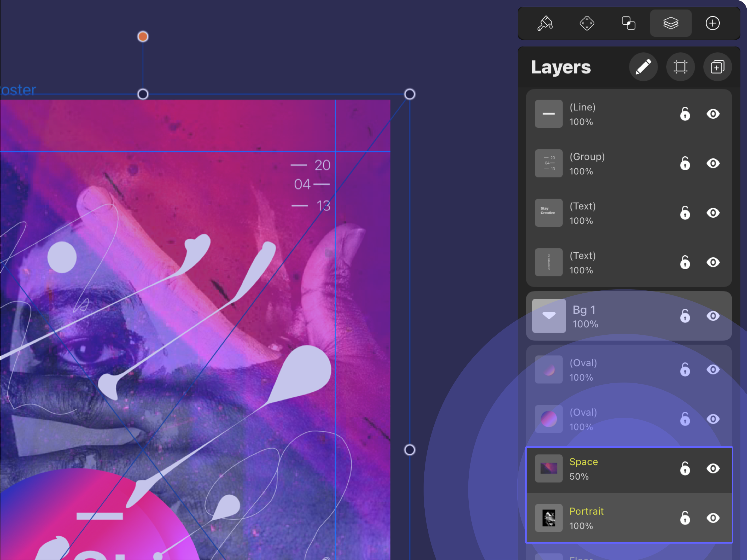This screenshot has width=747, height=560.
Task: Click the Space layer name
Action: 583,462
